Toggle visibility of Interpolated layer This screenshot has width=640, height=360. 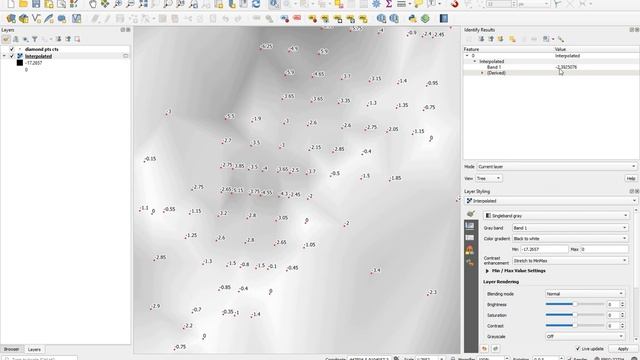pyautogui.click(x=11, y=56)
